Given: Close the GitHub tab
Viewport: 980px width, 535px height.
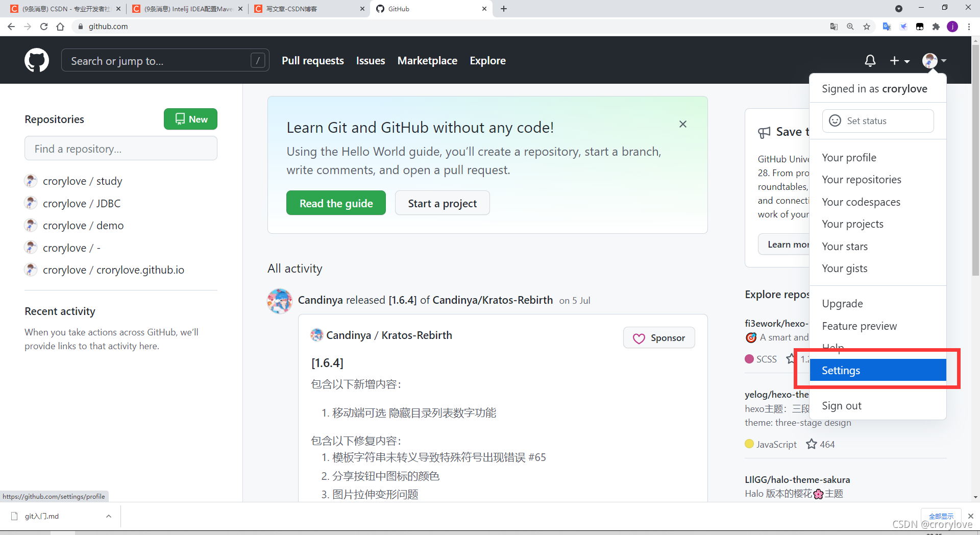Looking at the screenshot, I should [484, 9].
